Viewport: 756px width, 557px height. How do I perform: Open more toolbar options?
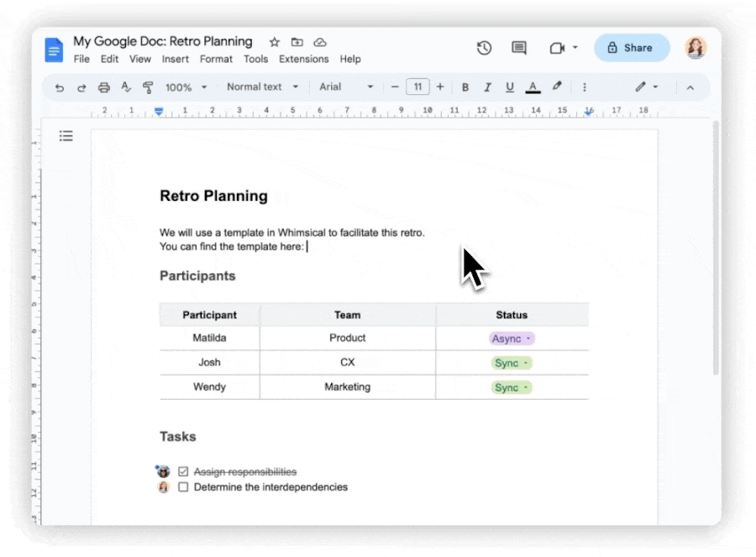[x=585, y=87]
